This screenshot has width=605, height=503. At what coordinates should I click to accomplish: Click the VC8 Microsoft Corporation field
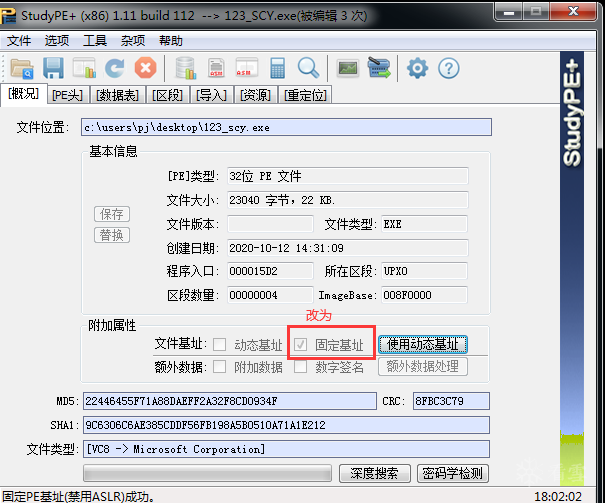point(286,449)
